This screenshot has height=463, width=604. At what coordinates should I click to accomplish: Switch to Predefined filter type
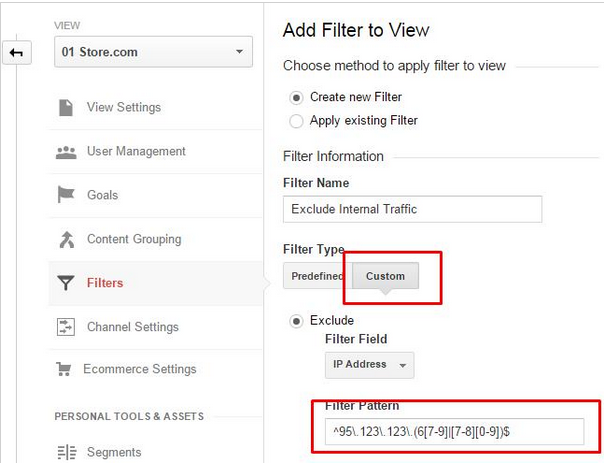click(317, 276)
